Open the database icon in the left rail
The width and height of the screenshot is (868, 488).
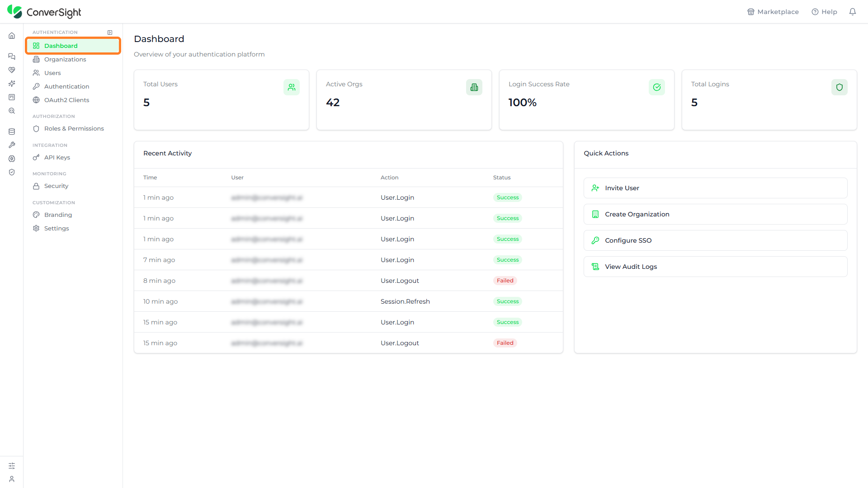[12, 131]
